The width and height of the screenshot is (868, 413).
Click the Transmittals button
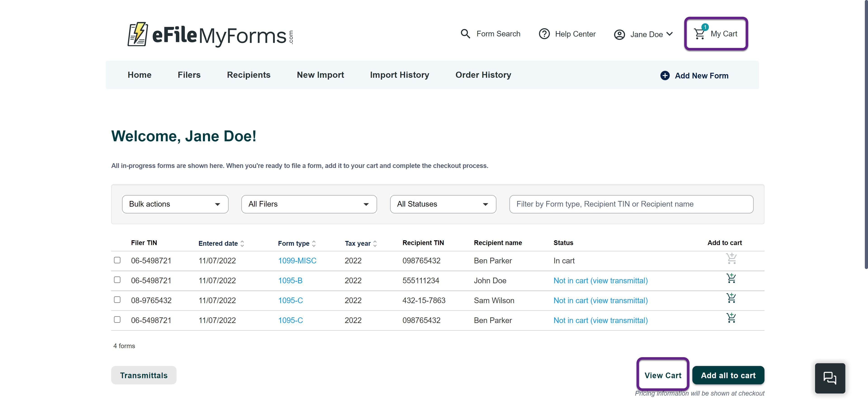pyautogui.click(x=144, y=375)
